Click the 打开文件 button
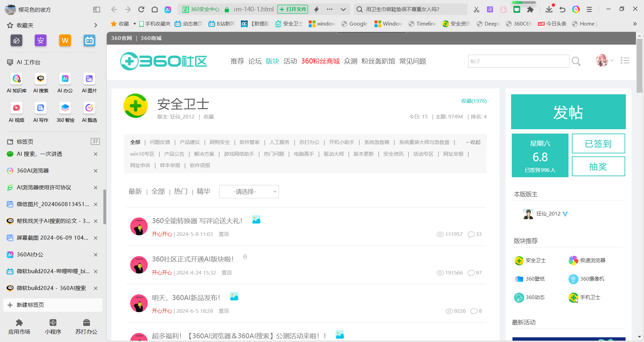This screenshot has height=342, width=644. tap(293, 9)
